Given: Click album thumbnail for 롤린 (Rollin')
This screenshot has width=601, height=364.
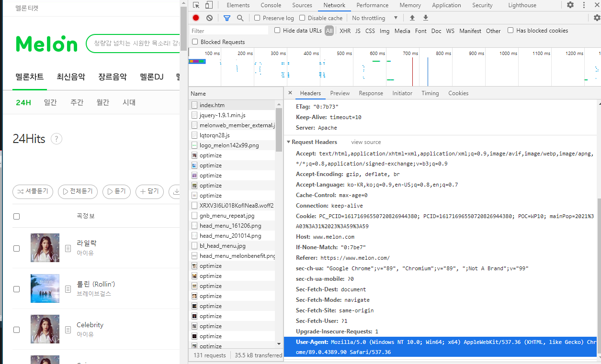Looking at the screenshot, I should (45, 288).
